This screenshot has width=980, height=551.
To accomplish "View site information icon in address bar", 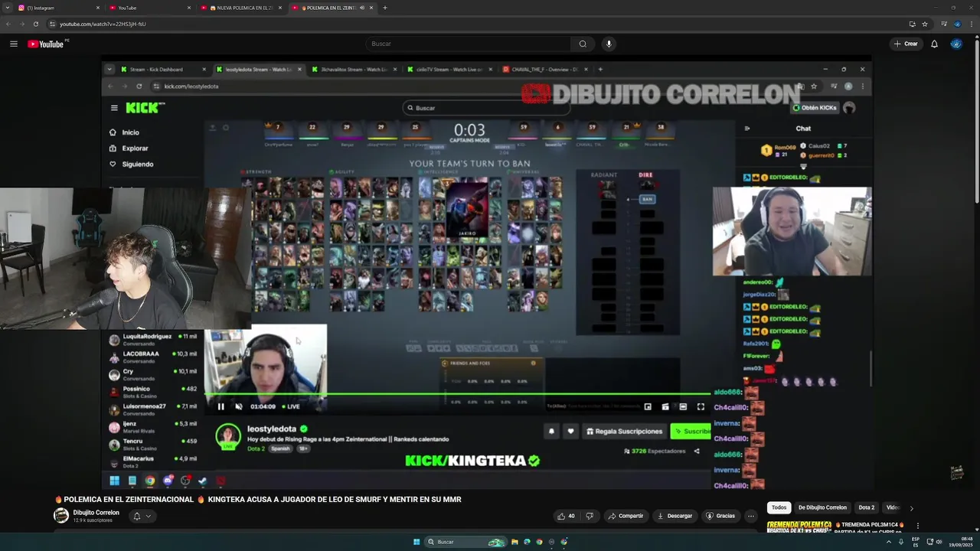I will (x=52, y=24).
